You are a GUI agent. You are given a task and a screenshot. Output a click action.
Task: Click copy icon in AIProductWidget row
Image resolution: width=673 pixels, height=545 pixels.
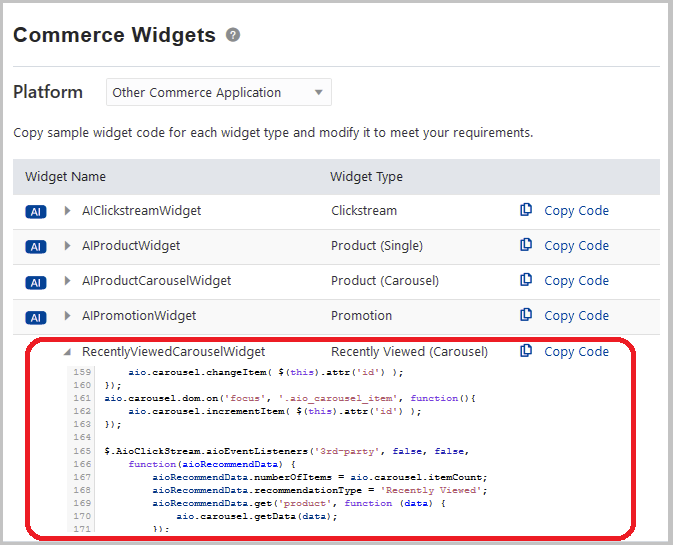pyautogui.click(x=526, y=245)
